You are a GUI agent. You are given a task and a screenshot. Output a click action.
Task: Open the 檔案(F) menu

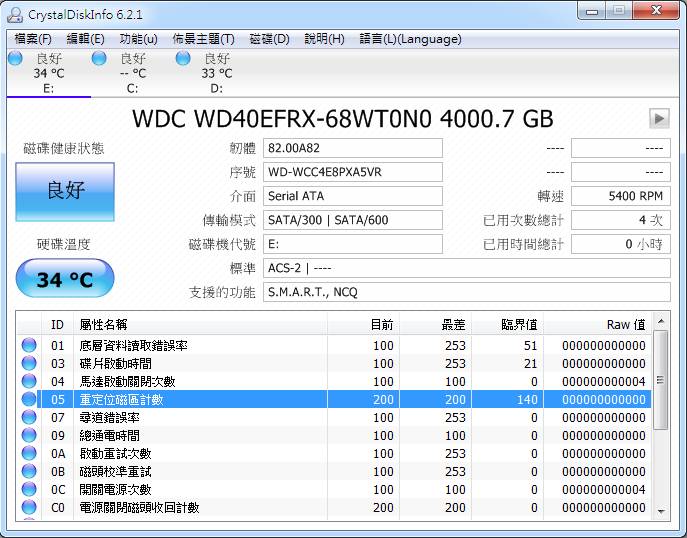[x=33, y=39]
